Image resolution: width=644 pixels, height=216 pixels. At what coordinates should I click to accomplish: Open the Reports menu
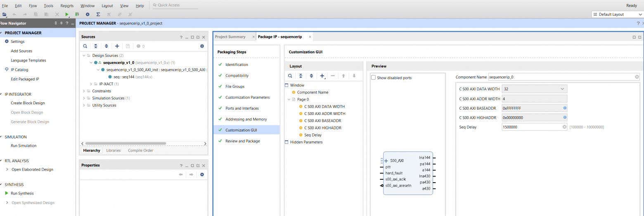pos(67,6)
